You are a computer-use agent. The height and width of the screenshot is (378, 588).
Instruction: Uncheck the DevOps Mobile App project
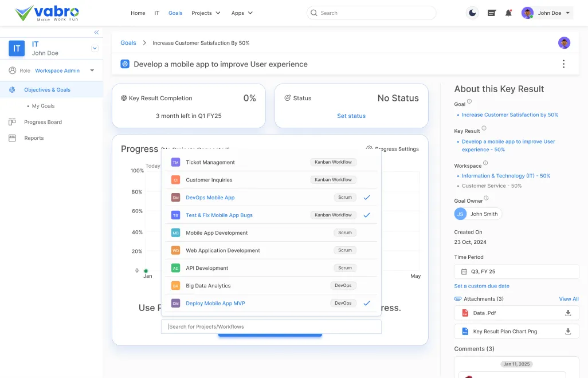coord(367,198)
